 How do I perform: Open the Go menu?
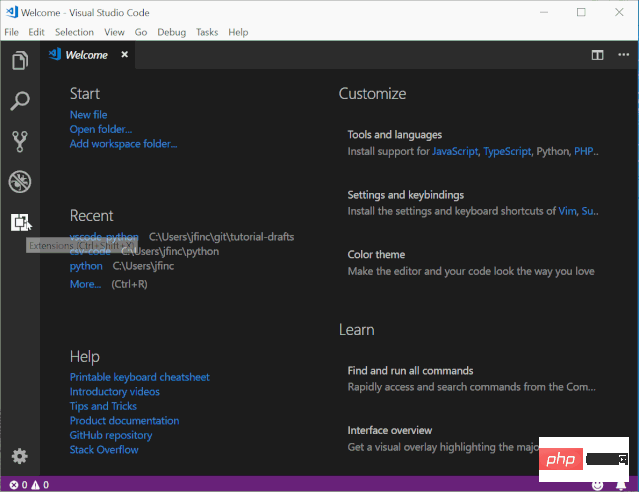[141, 32]
